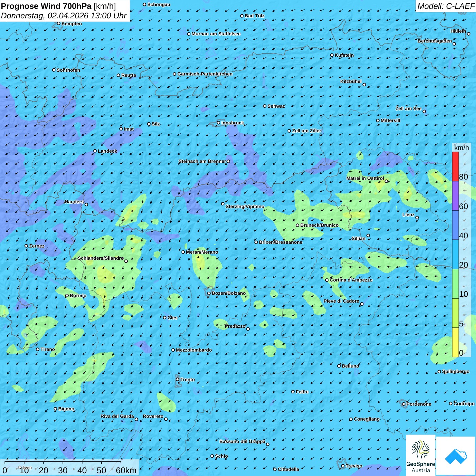Click the 'Murnau am Staffelsee' label
The height and width of the screenshot is (476, 476).
click(216, 34)
